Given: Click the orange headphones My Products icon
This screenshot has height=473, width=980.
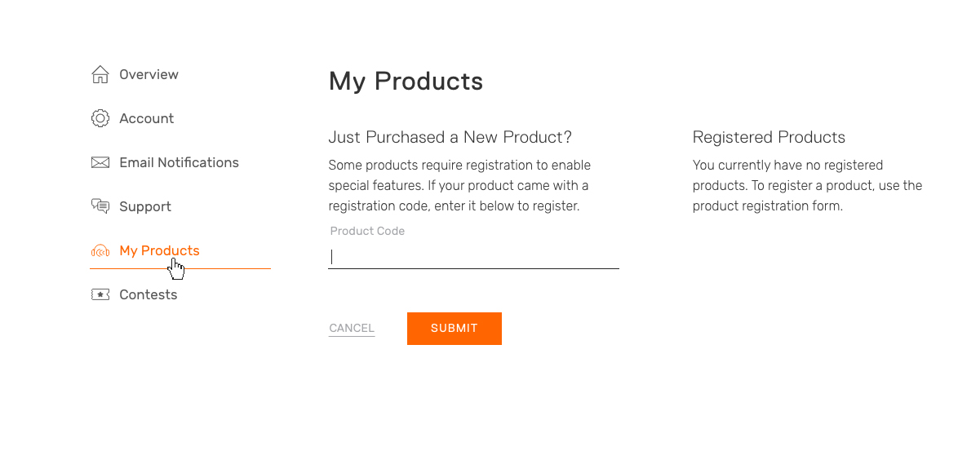Looking at the screenshot, I should click(x=100, y=251).
